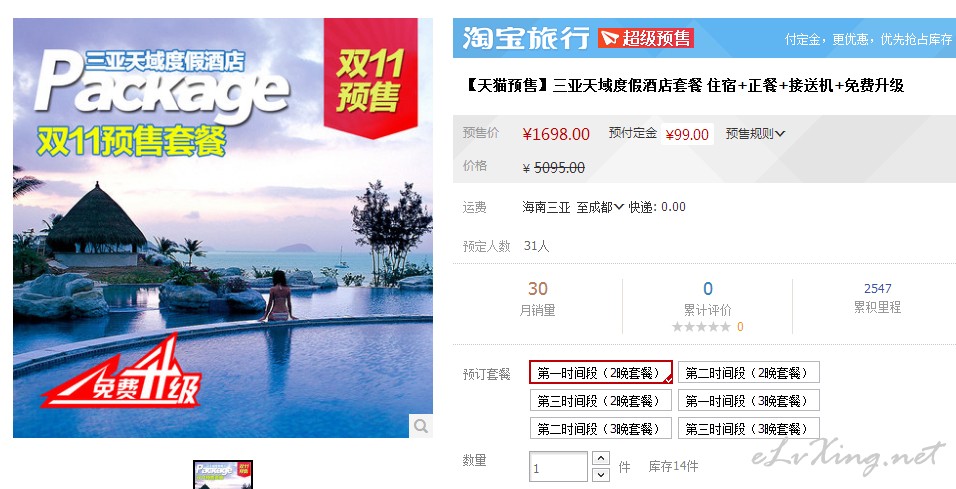Click the magnifier zoom icon on product image
This screenshot has height=489, width=956.
click(x=420, y=426)
